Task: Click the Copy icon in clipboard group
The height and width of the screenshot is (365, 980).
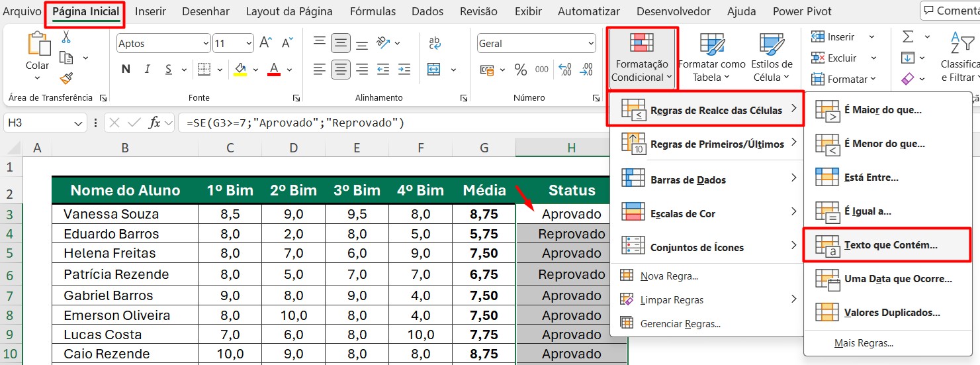Action: [x=66, y=58]
